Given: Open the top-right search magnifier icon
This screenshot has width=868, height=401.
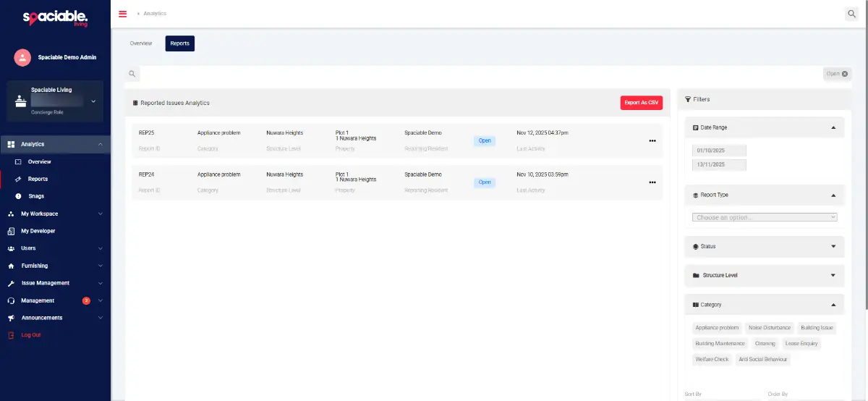Looking at the screenshot, I should tap(851, 14).
